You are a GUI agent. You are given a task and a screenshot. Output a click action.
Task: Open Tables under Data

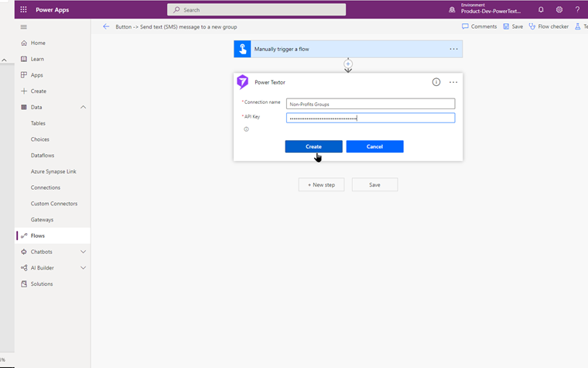click(x=38, y=123)
